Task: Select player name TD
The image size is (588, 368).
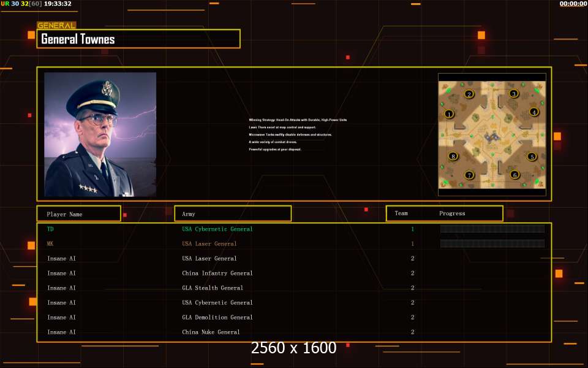Action: [x=50, y=229]
